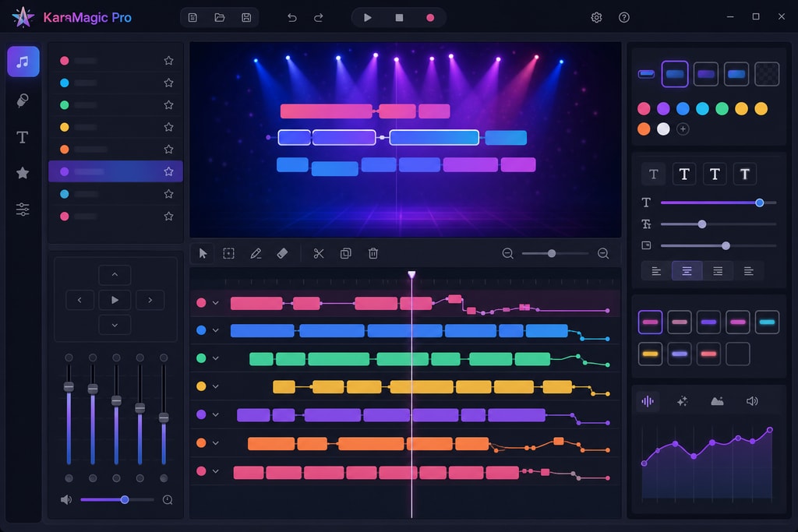Select the microphone sidebar icon
This screenshot has height=532, width=798.
[x=23, y=100]
